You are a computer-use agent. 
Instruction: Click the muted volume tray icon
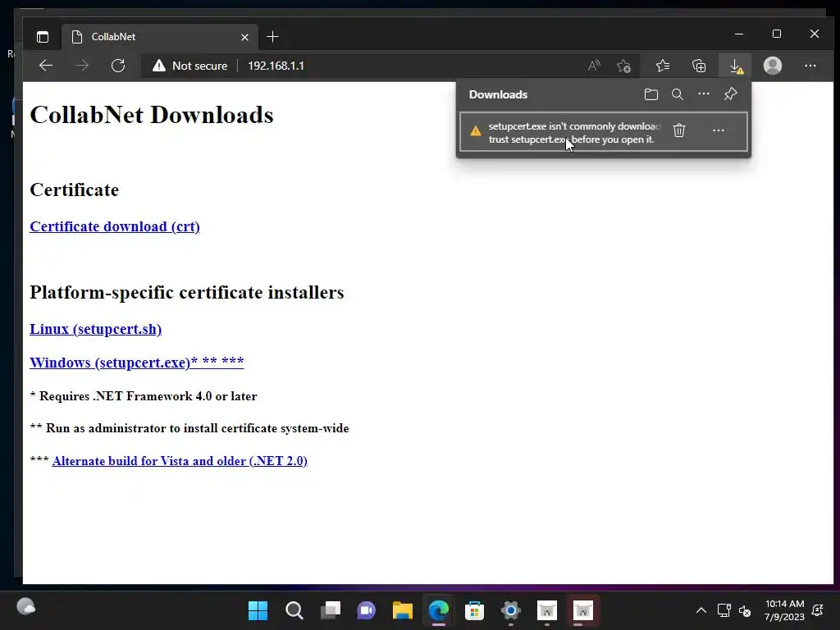coord(745,610)
